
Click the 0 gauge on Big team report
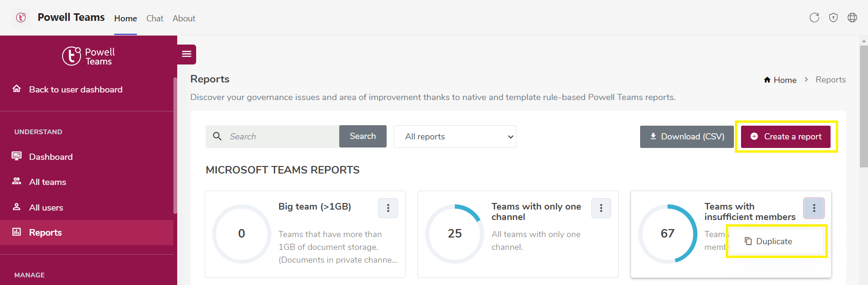(x=242, y=233)
